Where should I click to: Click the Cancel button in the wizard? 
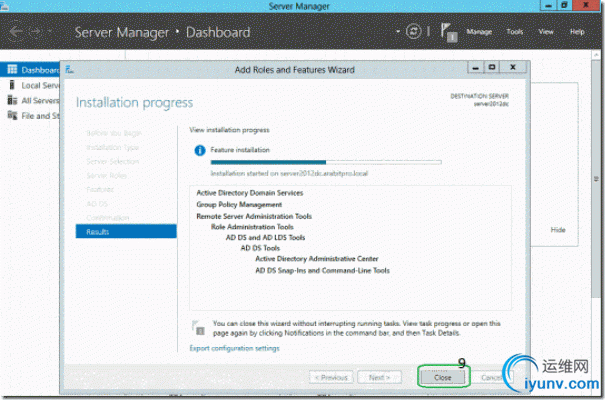492,378
